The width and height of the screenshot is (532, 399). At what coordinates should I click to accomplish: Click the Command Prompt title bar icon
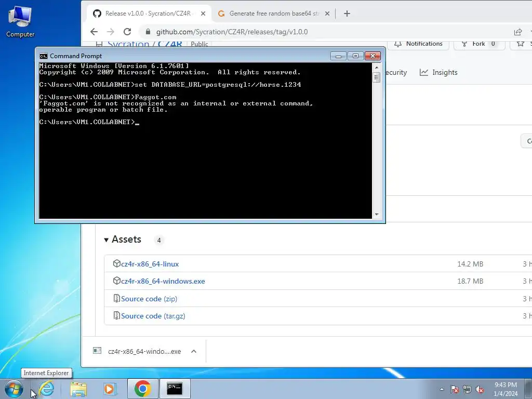pos(44,56)
